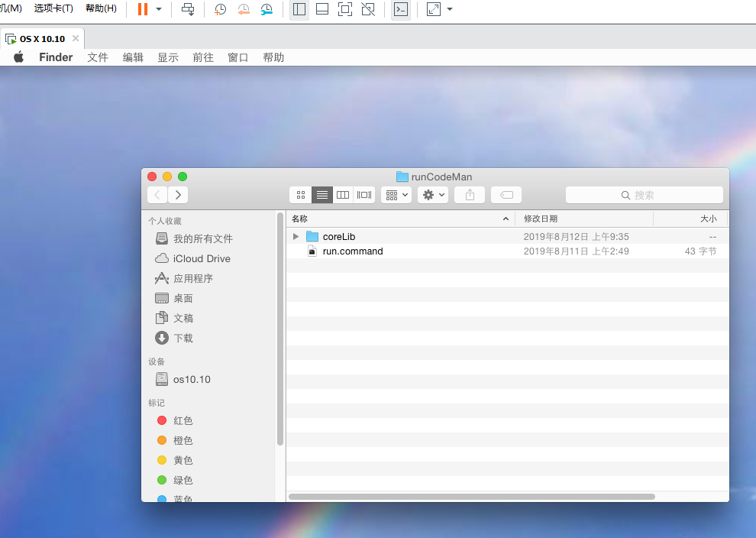Select the 黄色 yellow tag

click(x=175, y=460)
